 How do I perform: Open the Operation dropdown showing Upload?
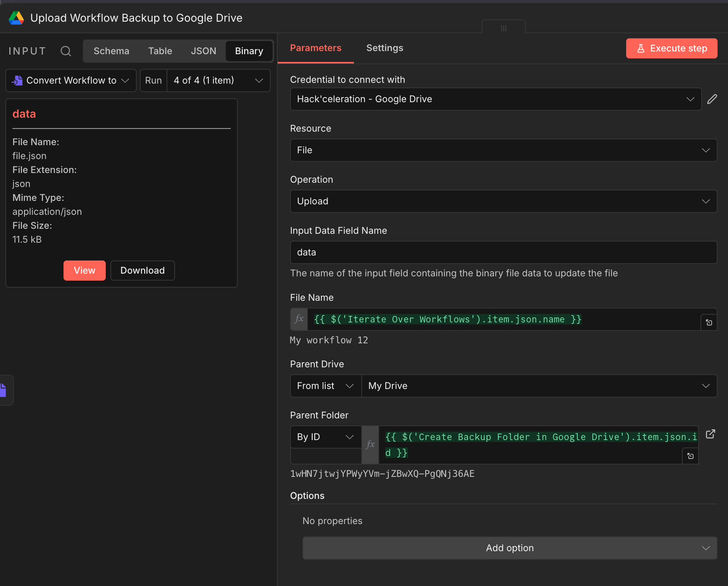tap(503, 201)
